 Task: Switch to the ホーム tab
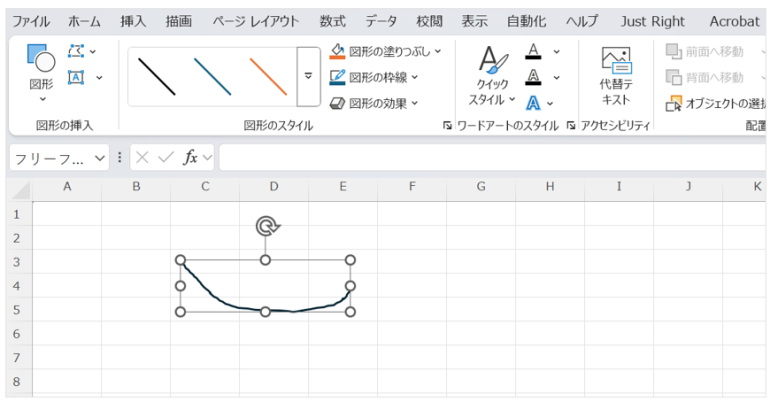pyautogui.click(x=84, y=22)
